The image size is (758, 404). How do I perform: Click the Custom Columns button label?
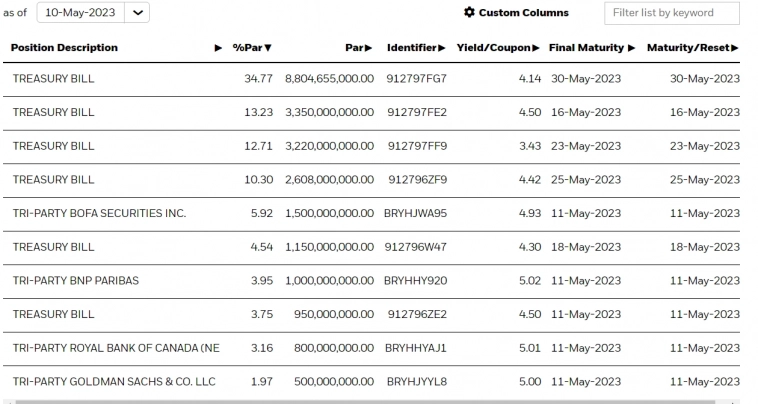[x=523, y=13]
